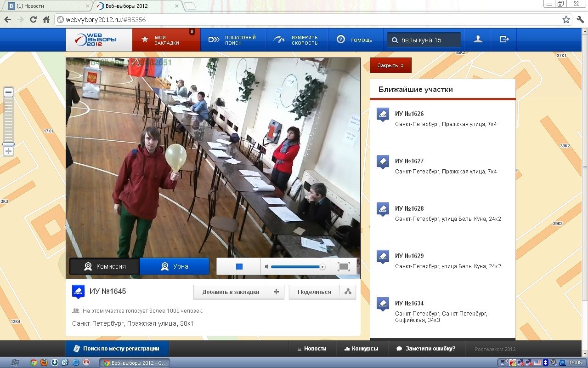Stop the video stream playback
This screenshot has height=368, width=588.
point(239,266)
